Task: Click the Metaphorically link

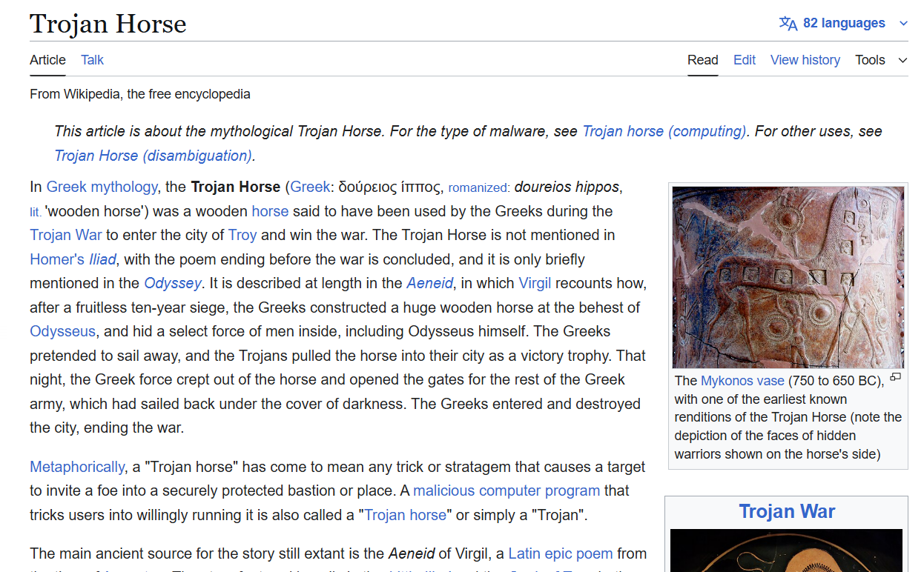Action: 77,467
